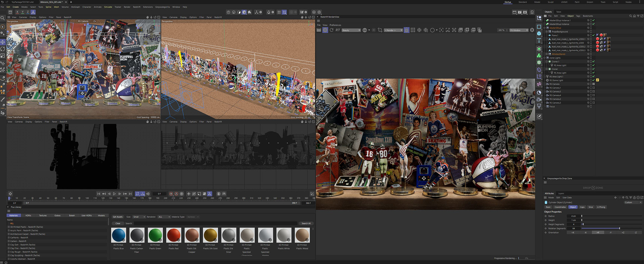Toggle autokeying button
Image resolution: width=644 pixels, height=264 pixels.
[x=176, y=194]
